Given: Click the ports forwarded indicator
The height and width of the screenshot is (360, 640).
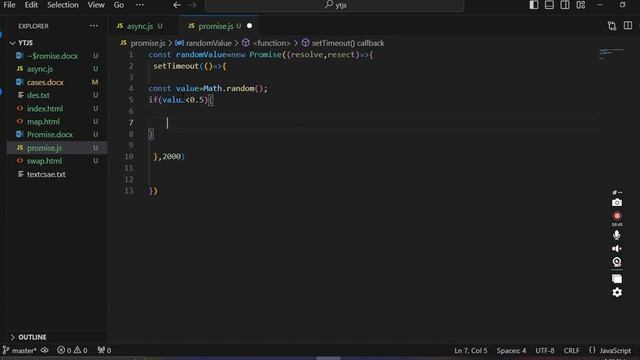Looking at the screenshot, I should [104, 350].
